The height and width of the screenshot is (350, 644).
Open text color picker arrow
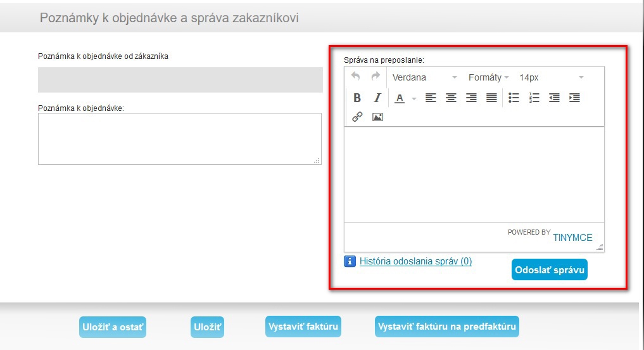point(414,98)
